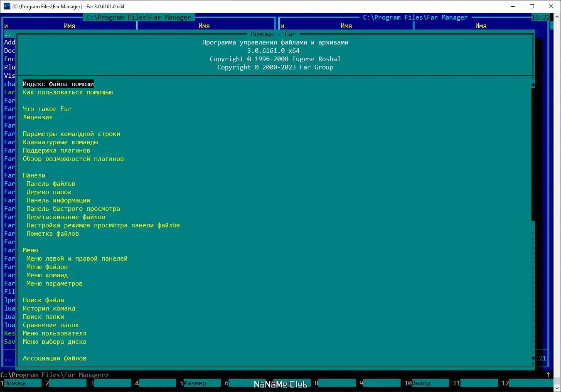Open the «История команд» topic

(x=49, y=308)
